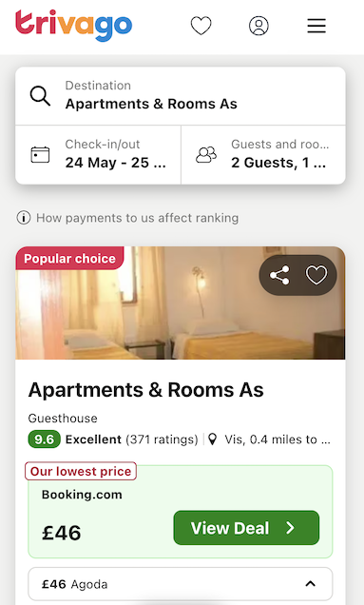Click the View Deal button
The width and height of the screenshot is (364, 605).
click(x=246, y=528)
